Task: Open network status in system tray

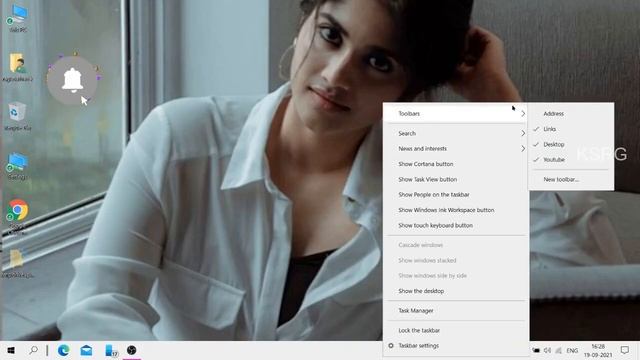Action: 559,350
